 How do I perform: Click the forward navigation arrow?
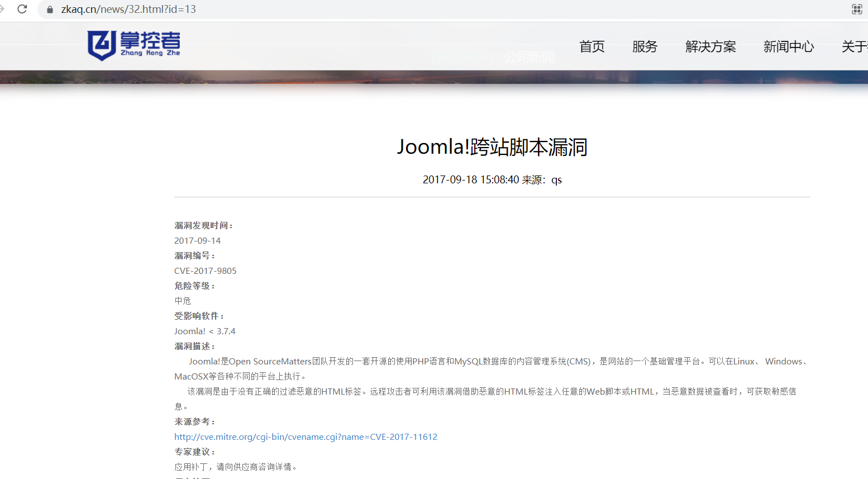(x=2, y=9)
